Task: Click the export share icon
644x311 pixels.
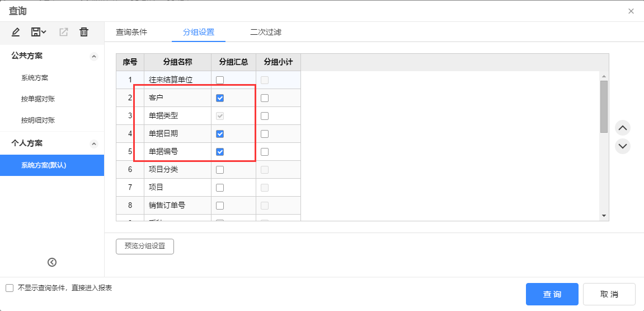Action: click(x=63, y=32)
